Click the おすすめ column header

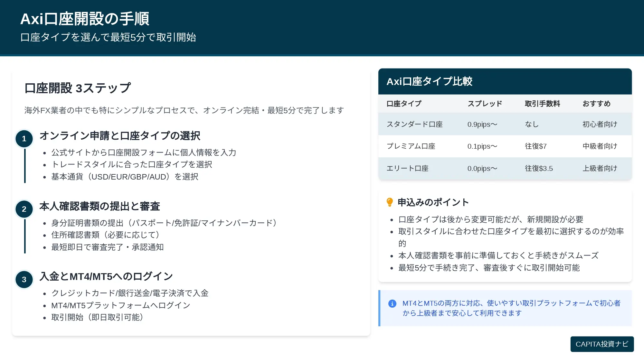click(x=597, y=104)
